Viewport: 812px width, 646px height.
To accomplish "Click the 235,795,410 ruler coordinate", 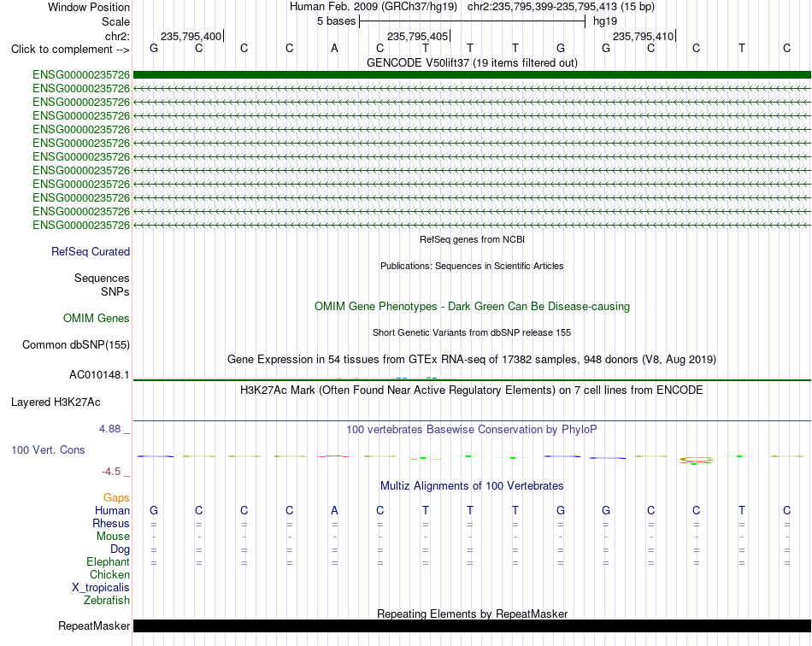I will [x=643, y=36].
